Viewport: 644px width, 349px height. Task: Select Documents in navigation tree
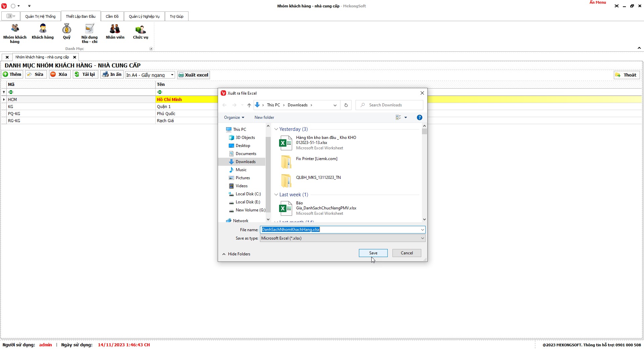(246, 154)
